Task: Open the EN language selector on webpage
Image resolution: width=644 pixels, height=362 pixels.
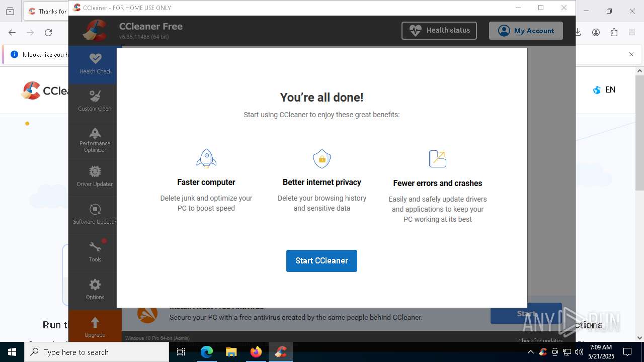Action: coord(604,90)
